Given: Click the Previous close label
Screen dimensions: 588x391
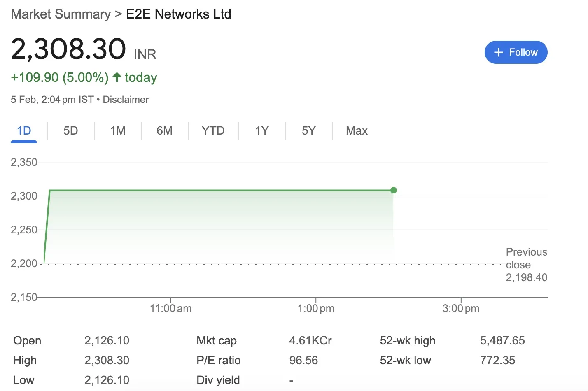Looking at the screenshot, I should click(x=526, y=258).
